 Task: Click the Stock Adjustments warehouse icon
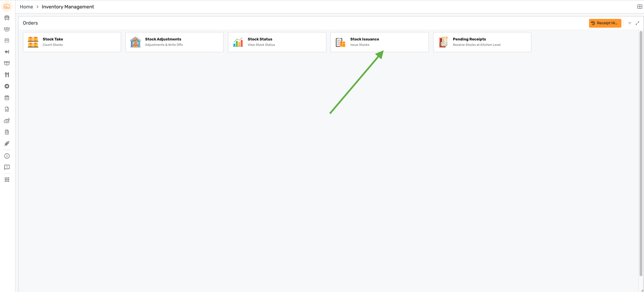coord(136,42)
